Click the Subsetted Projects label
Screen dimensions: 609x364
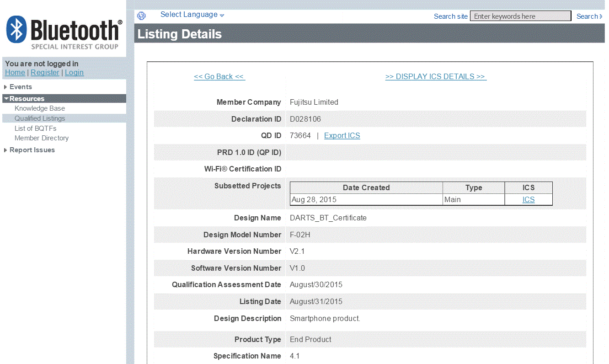coord(248,186)
